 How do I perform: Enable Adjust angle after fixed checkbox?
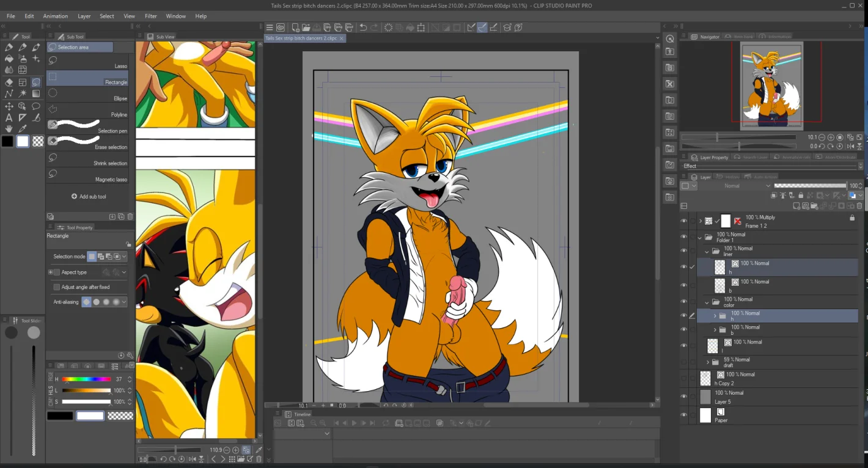tap(57, 287)
